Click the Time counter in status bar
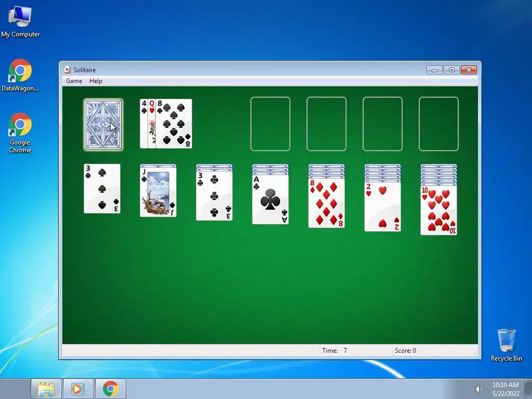 coord(335,351)
